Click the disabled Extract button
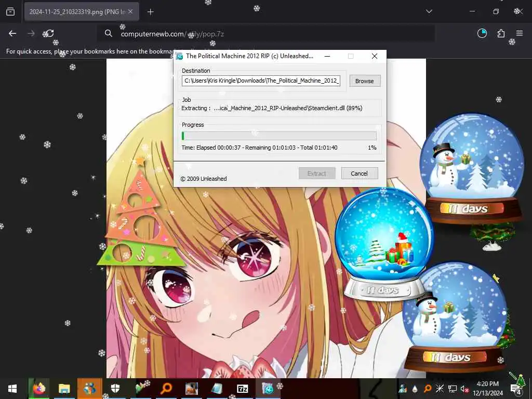The image size is (532, 399). [317, 174]
